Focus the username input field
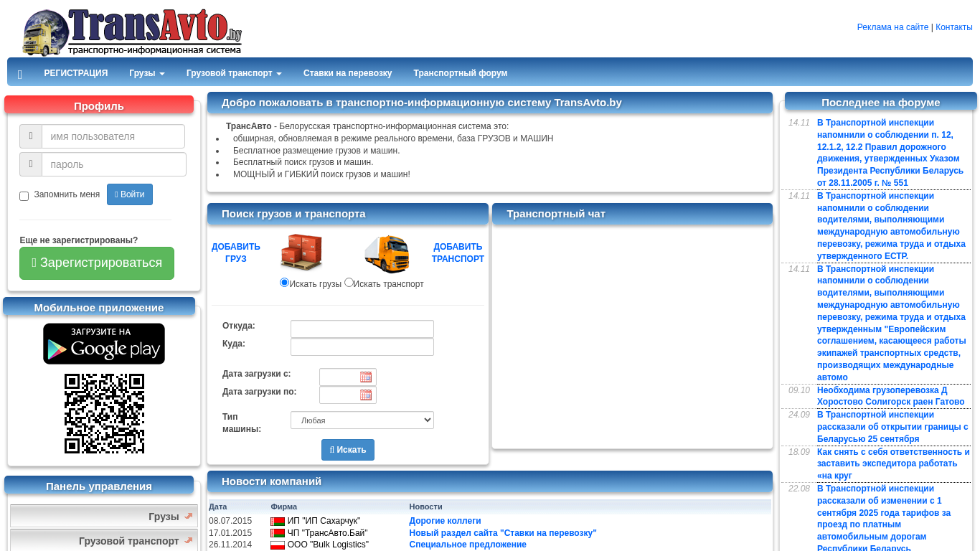Viewport: 980px width, 551px height. tap(113, 136)
